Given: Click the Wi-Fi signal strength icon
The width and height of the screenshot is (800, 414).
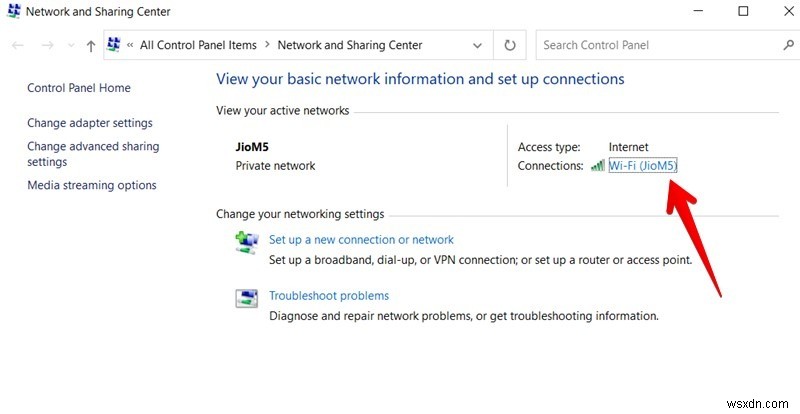Looking at the screenshot, I should tap(597, 166).
